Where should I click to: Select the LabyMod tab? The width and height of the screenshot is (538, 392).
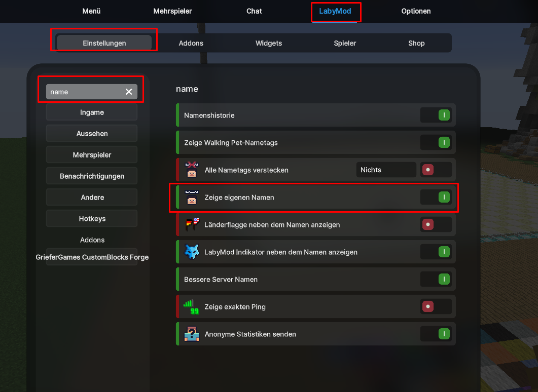(x=335, y=11)
